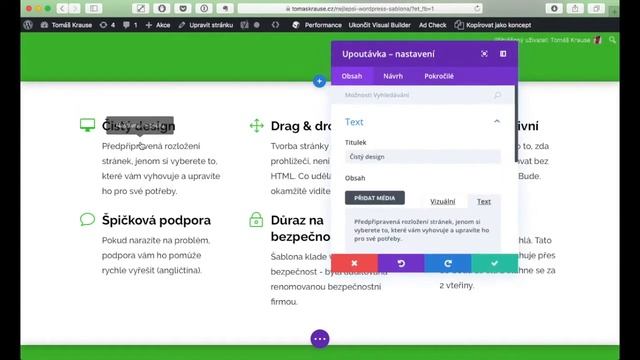Screen dimensions: 640x360
Task: Click Kopírovat jako koncept
Action: [493, 25]
